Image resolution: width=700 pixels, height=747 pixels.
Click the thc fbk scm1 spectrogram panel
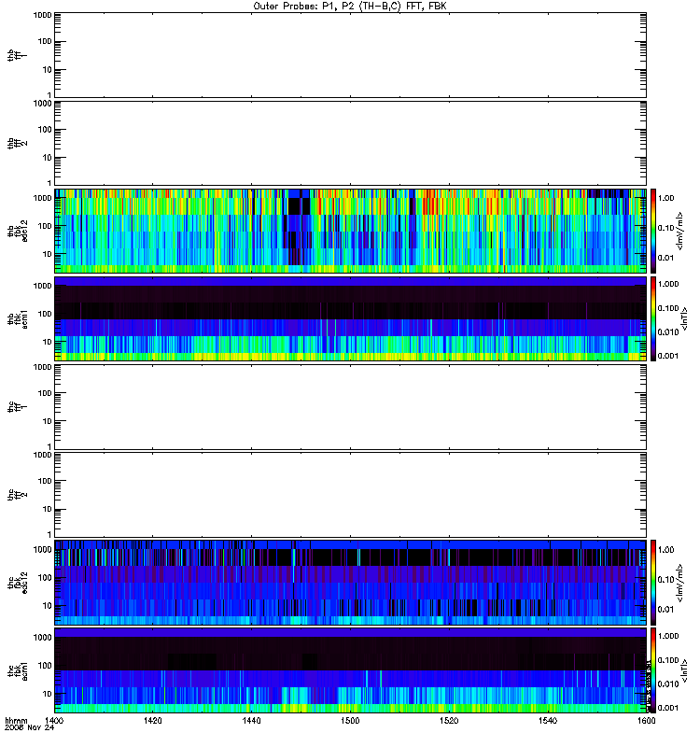coord(350,670)
